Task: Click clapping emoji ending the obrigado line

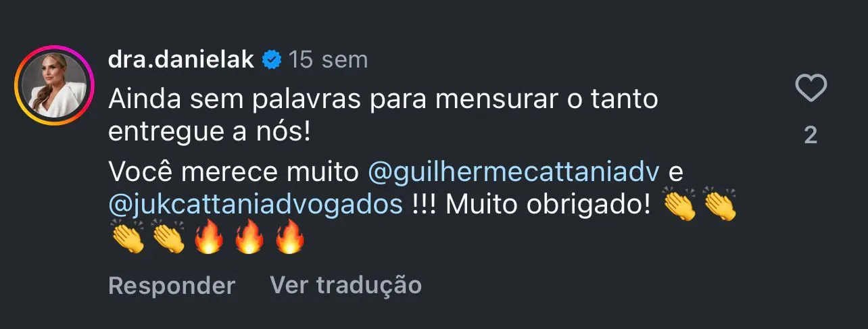Action: click(720, 205)
